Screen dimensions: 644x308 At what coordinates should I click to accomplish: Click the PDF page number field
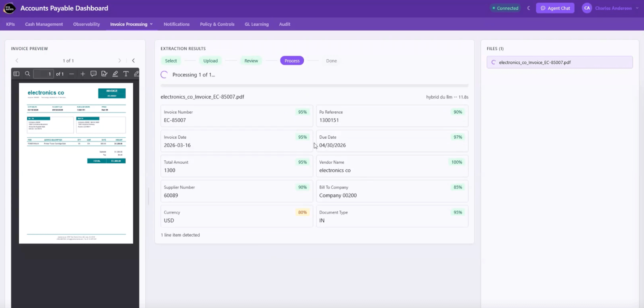click(x=43, y=74)
